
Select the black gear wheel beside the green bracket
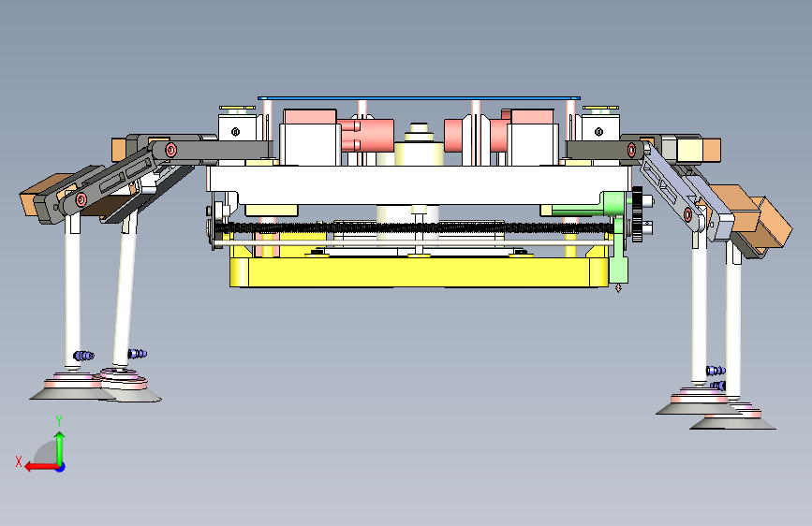tap(637, 214)
